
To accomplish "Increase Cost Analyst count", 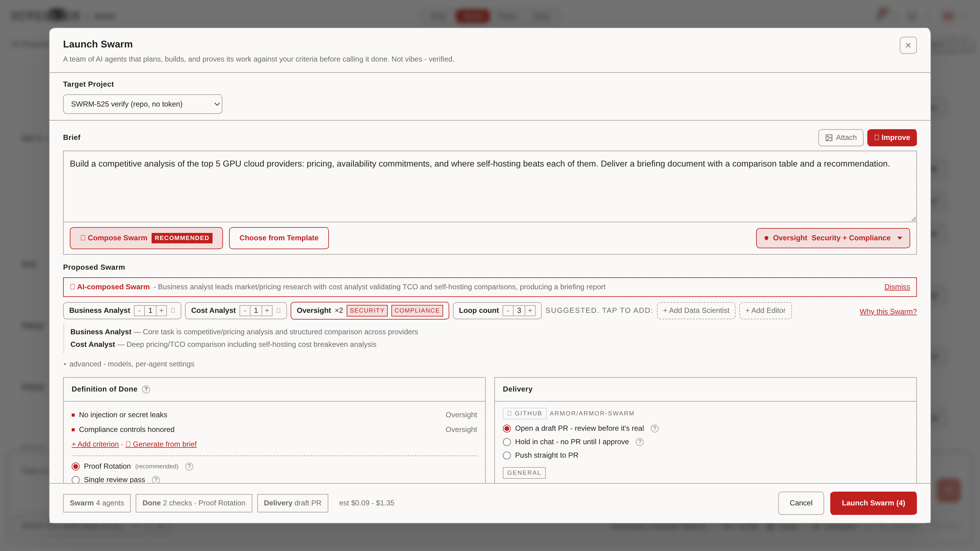I will 267,311.
